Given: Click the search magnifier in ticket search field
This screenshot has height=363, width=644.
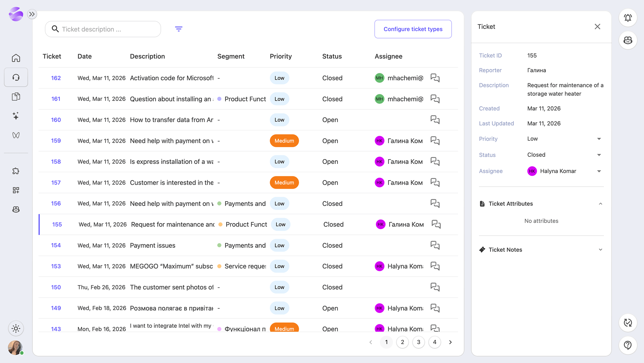Looking at the screenshot, I should point(55,29).
